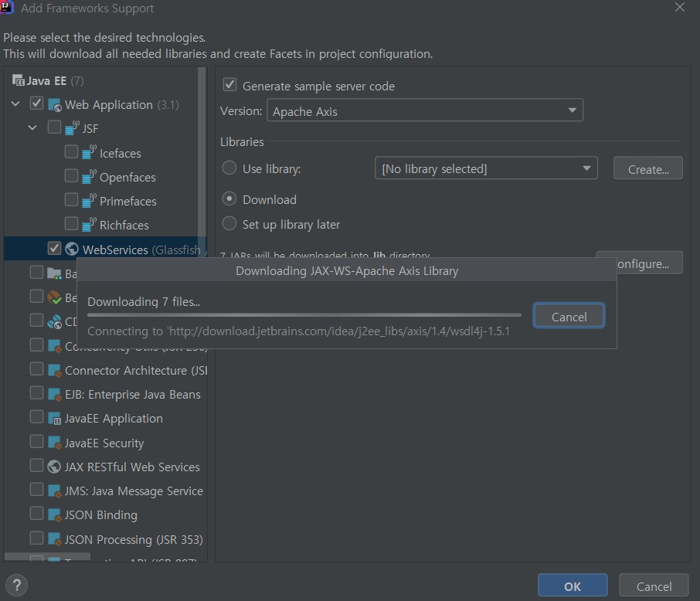
Task: Select the Download radio button
Action: [x=229, y=199]
